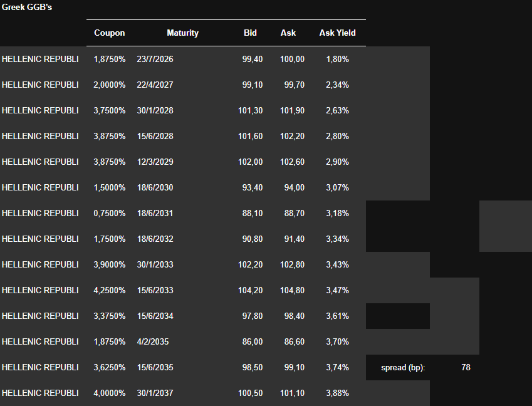Click the 3,34% ask yield cell

point(337,239)
